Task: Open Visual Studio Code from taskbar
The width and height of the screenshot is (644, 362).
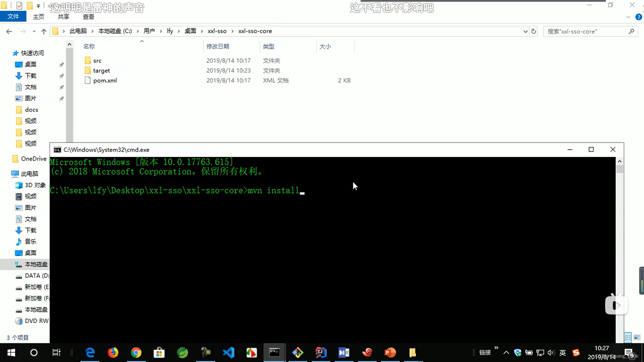Action: (x=228, y=353)
